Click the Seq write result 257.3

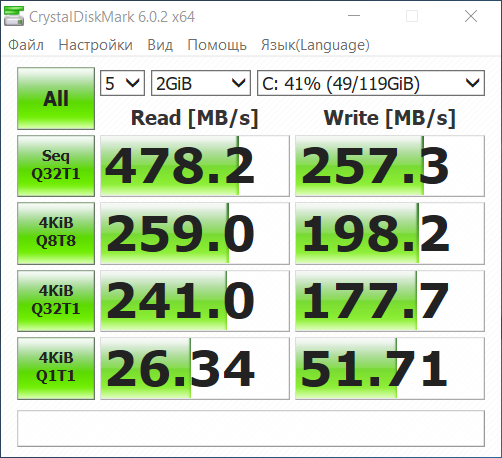click(x=390, y=166)
